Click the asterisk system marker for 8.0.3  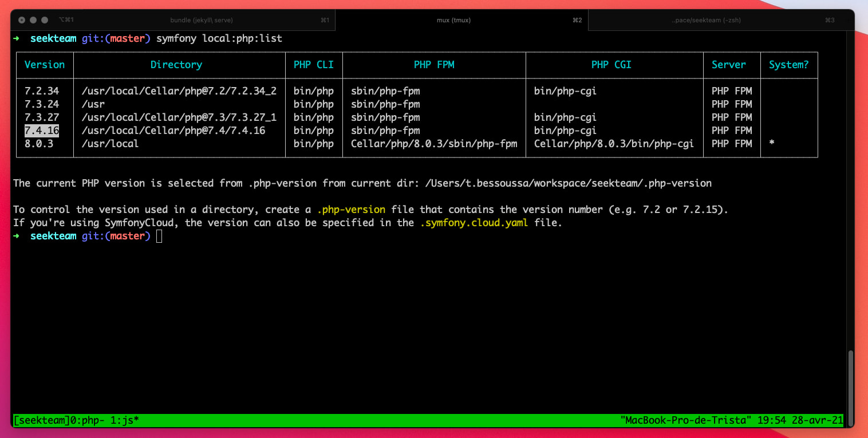772,144
